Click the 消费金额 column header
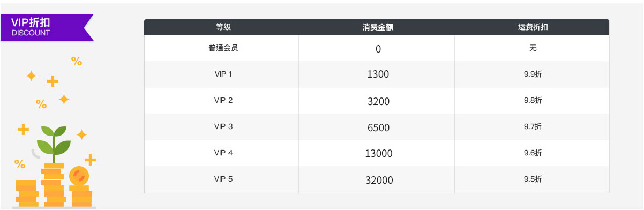 [378, 27]
